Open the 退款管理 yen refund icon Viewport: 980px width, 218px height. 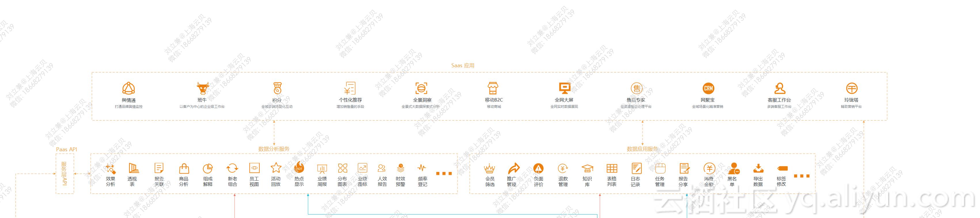click(x=563, y=169)
